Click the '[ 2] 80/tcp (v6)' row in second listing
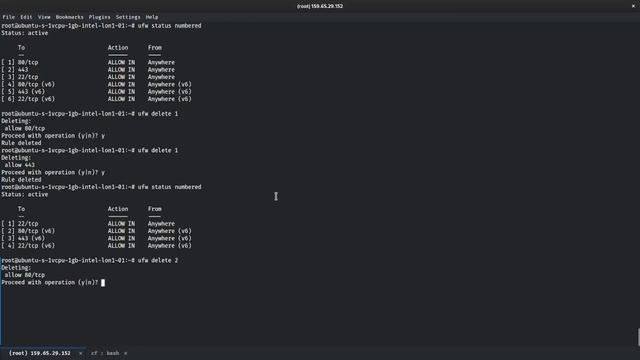Screen dimensions: 640x360 point(96,231)
